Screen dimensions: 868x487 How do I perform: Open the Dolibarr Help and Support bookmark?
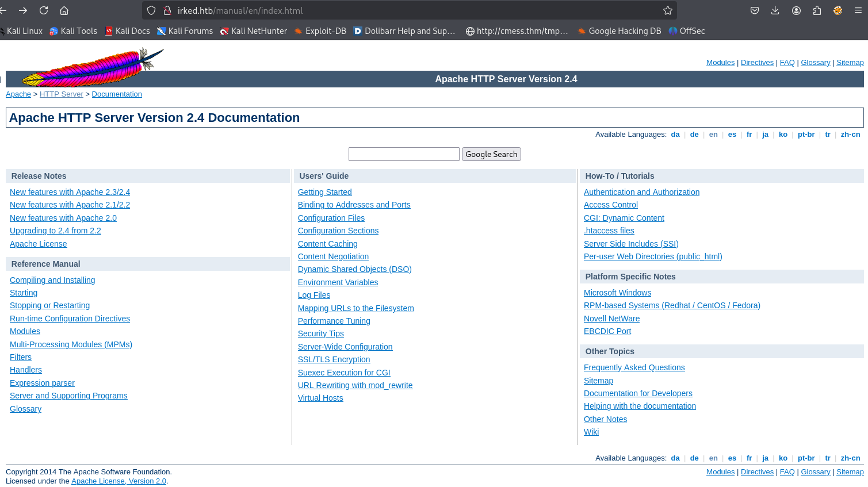point(404,31)
